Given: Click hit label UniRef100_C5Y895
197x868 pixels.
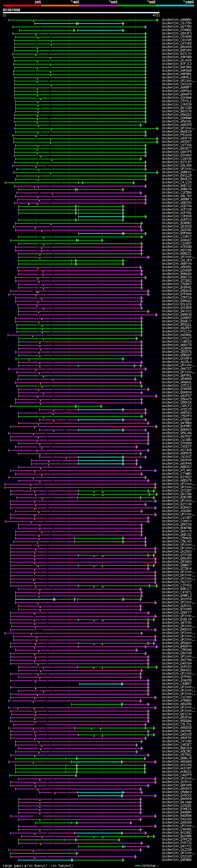Looking at the screenshot, I should [176, 37].
